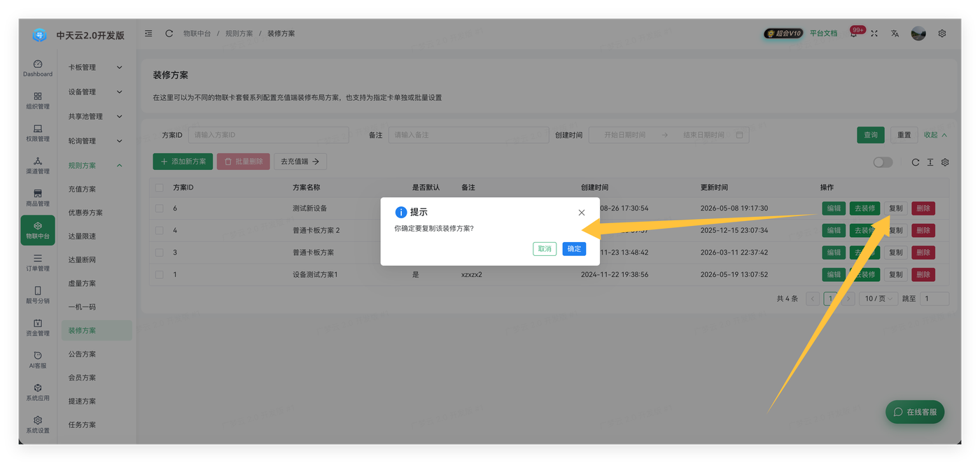Select 装修方案 submenu item

point(96,330)
